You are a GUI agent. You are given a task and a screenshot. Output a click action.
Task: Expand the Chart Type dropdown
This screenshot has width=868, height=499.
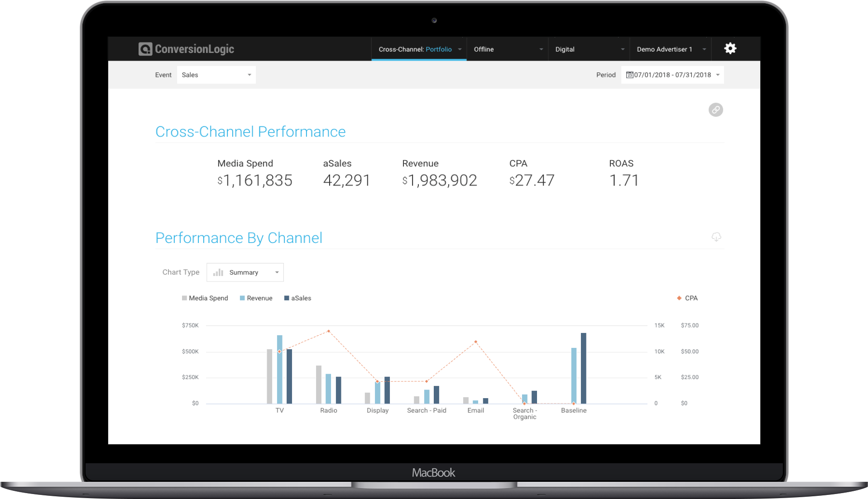click(245, 272)
